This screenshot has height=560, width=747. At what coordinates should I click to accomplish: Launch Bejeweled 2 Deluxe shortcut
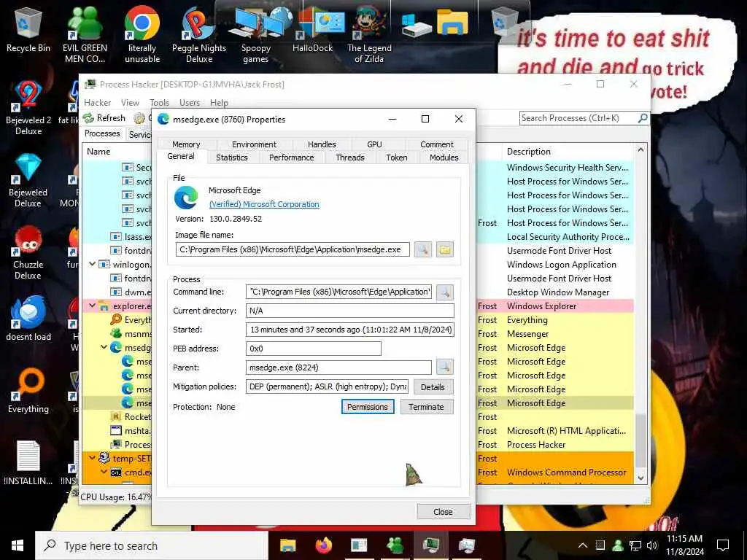click(x=28, y=108)
